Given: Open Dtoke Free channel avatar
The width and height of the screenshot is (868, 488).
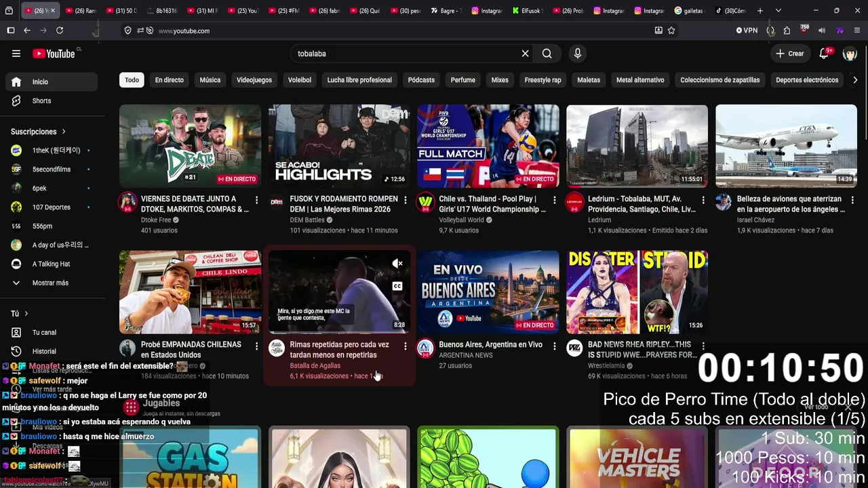Looking at the screenshot, I should tap(127, 202).
